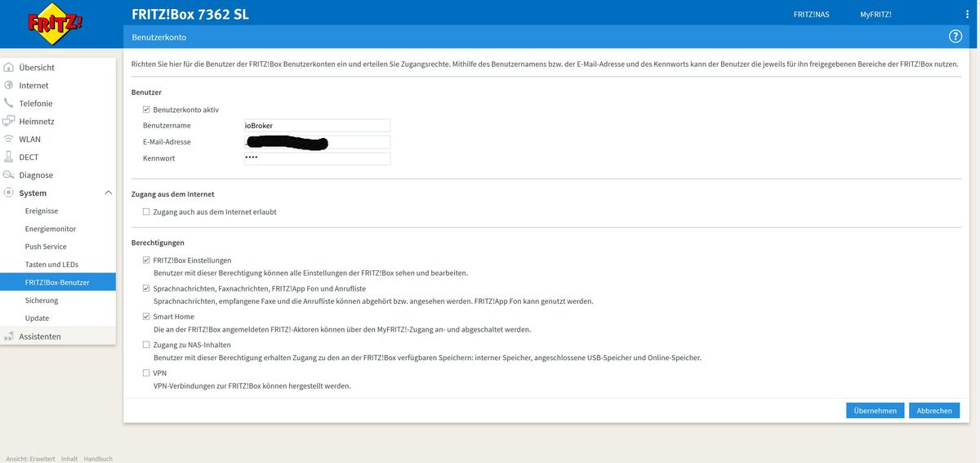Select FRITZ!Box-Benutzer submenu item
Viewport: 980px width, 463px height.
pyautogui.click(x=58, y=283)
